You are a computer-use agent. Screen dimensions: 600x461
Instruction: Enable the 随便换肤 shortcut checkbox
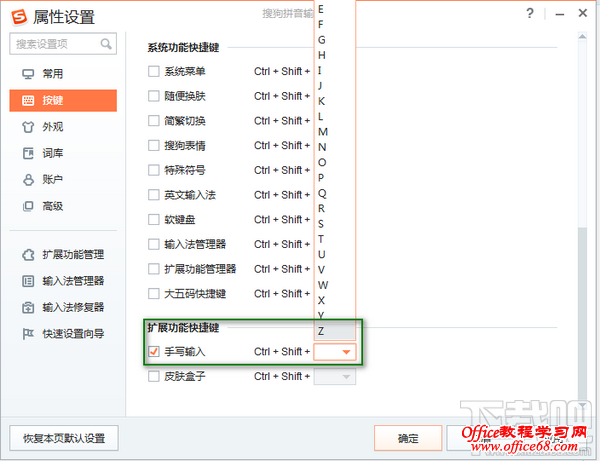(x=154, y=96)
